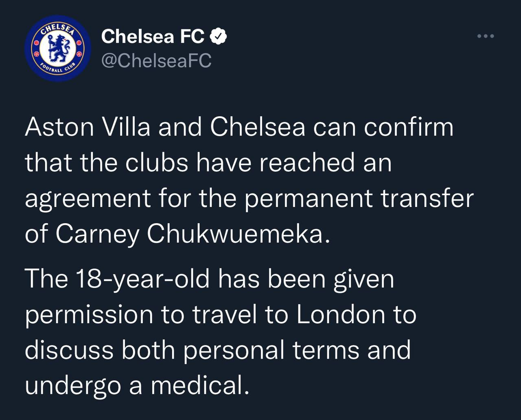Screen dimensions: 521x420
Task: Click the Chelsea FC crest avatar
Action: 57,48
